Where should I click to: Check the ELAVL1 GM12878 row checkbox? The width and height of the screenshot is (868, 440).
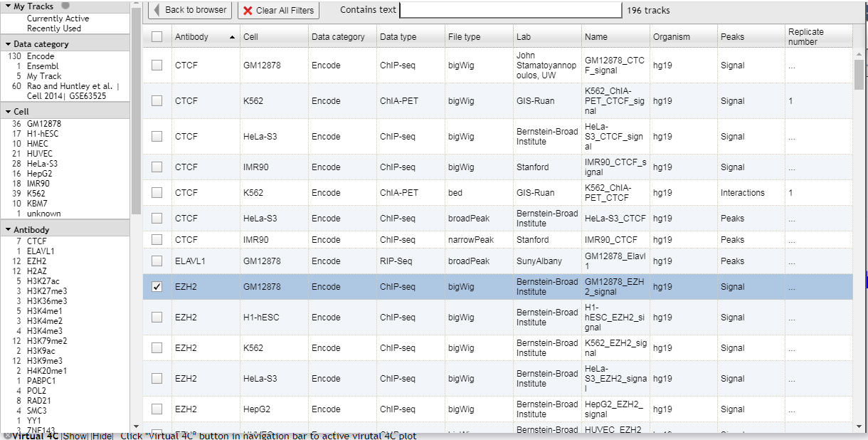pos(157,261)
